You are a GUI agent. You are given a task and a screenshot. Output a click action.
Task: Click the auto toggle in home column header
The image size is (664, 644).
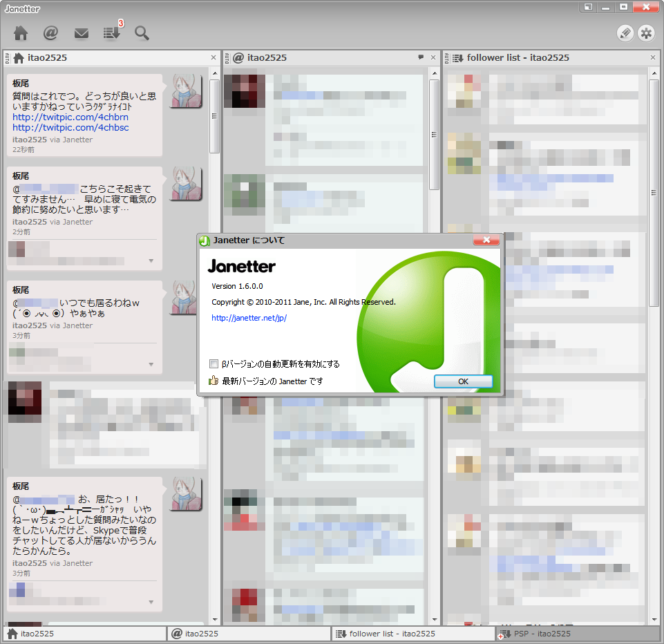(x=7, y=58)
